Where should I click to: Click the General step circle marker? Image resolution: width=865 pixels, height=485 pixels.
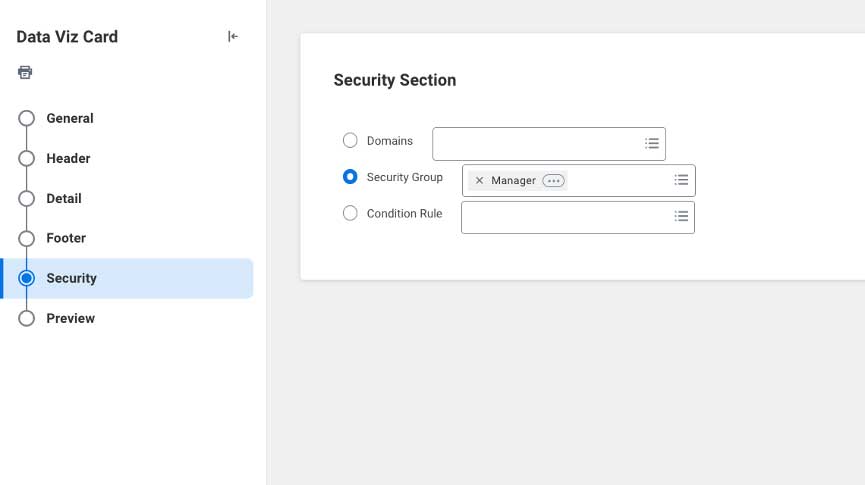(26, 118)
